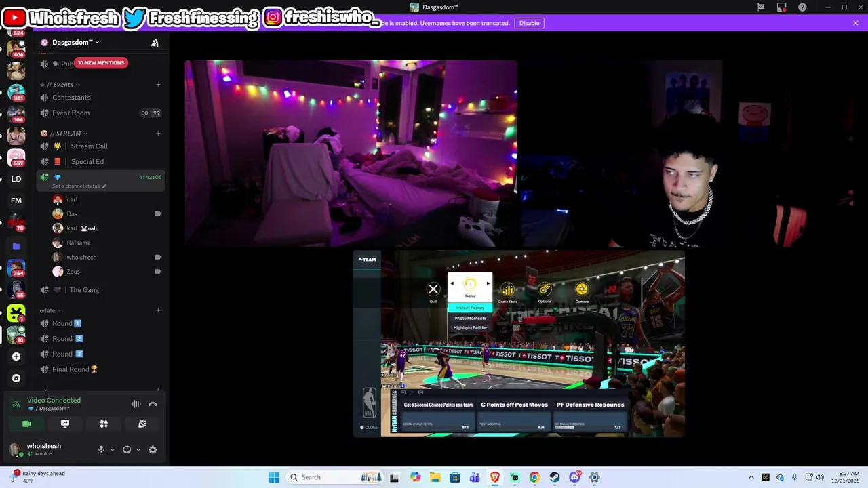Open the Discord inbox icon in the title bar

pos(782,7)
